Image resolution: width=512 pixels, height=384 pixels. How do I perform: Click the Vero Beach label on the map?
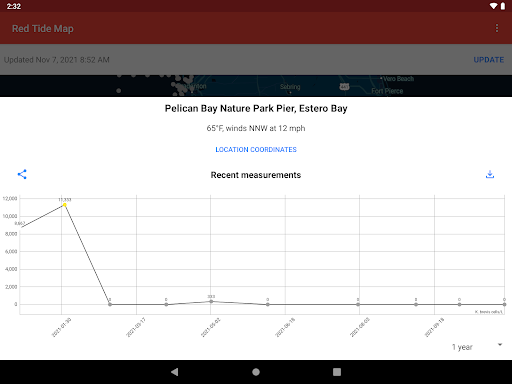tap(398, 79)
